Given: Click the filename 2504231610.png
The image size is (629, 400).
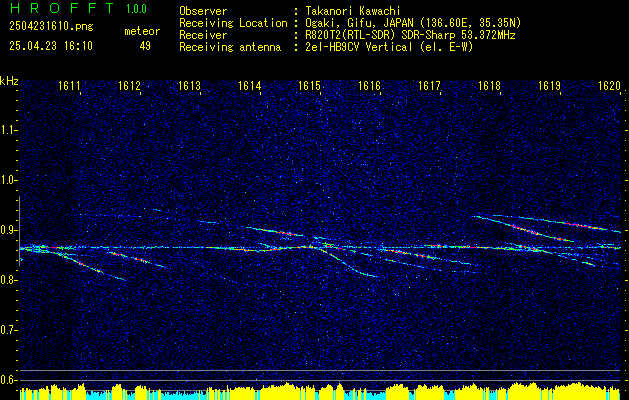Looking at the screenshot, I should (x=51, y=26).
